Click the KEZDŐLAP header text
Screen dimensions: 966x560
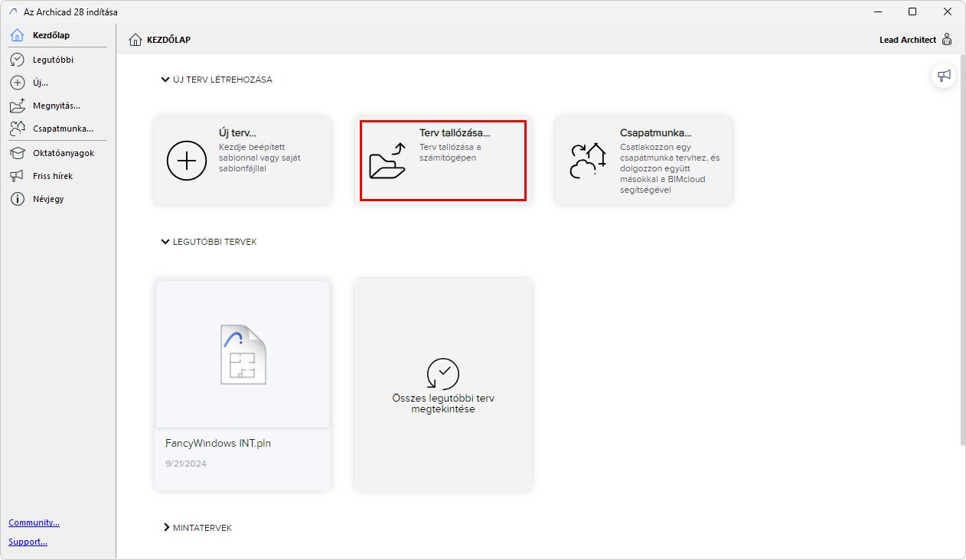[168, 40]
